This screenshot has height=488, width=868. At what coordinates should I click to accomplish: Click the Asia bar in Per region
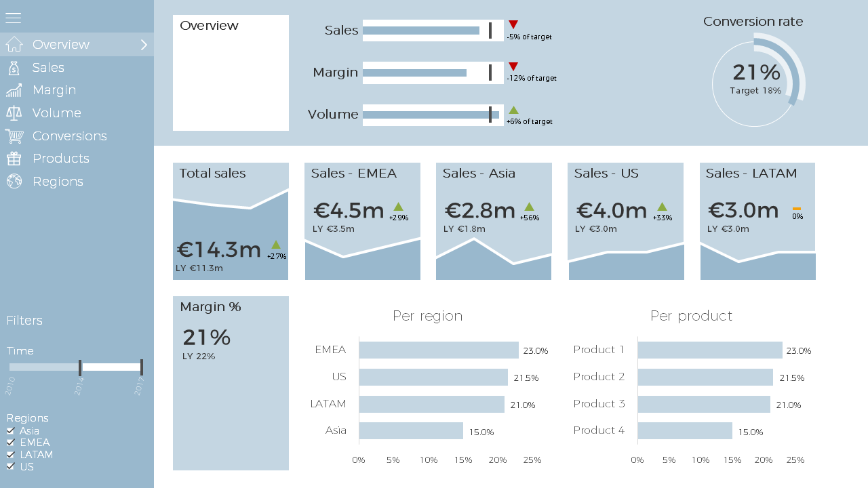point(411,431)
